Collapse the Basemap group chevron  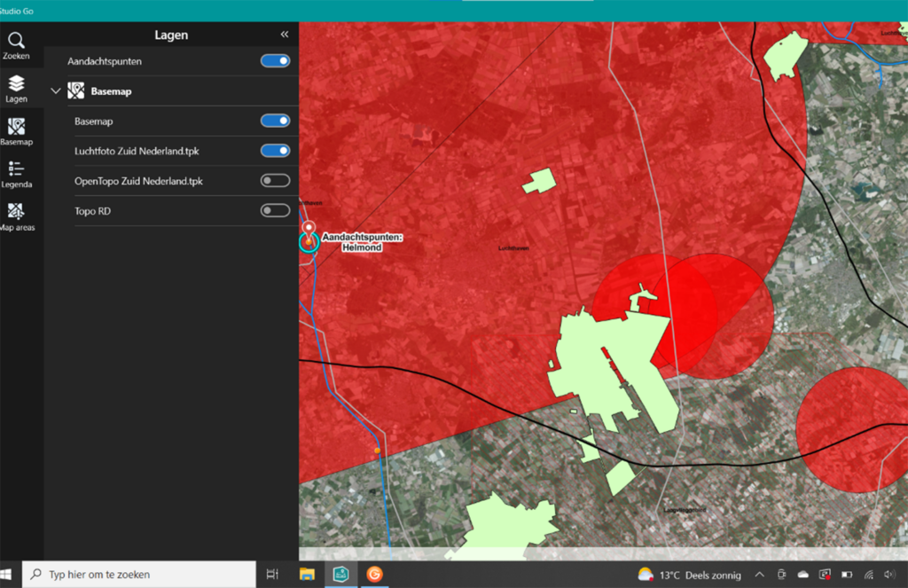click(x=56, y=91)
